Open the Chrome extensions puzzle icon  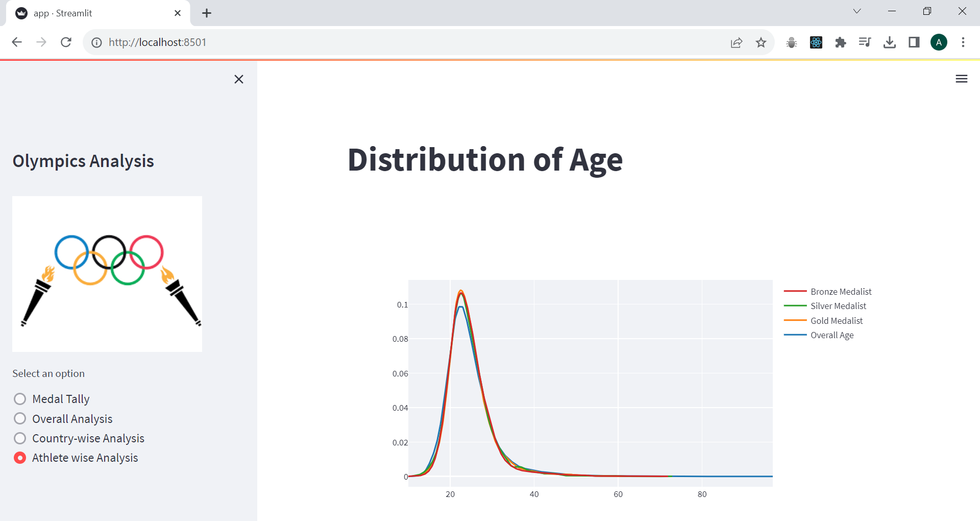pyautogui.click(x=840, y=42)
